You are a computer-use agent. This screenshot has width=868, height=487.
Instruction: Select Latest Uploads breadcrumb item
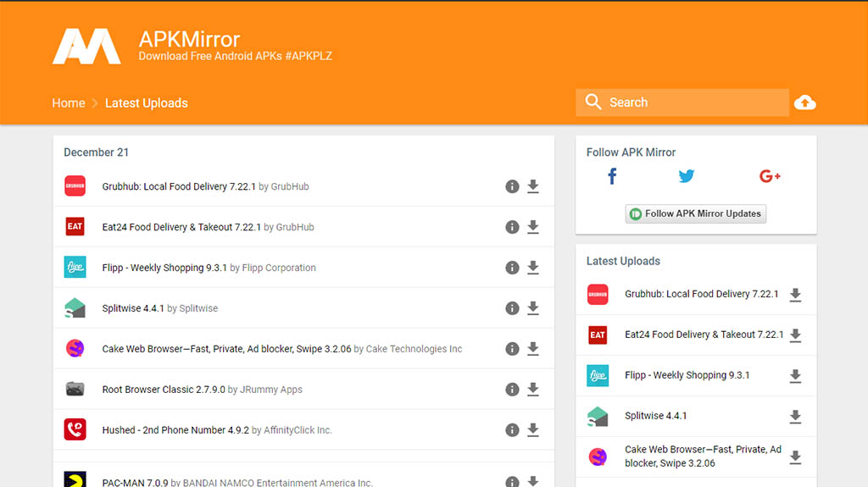coord(147,103)
